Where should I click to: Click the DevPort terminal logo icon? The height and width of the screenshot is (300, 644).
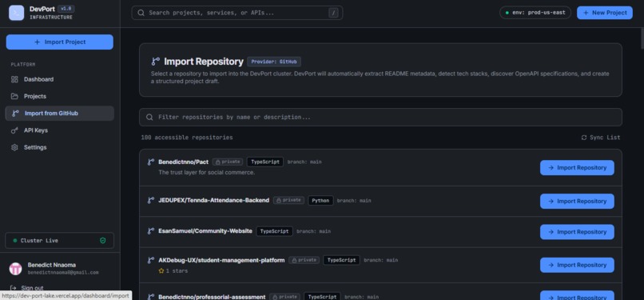click(17, 13)
